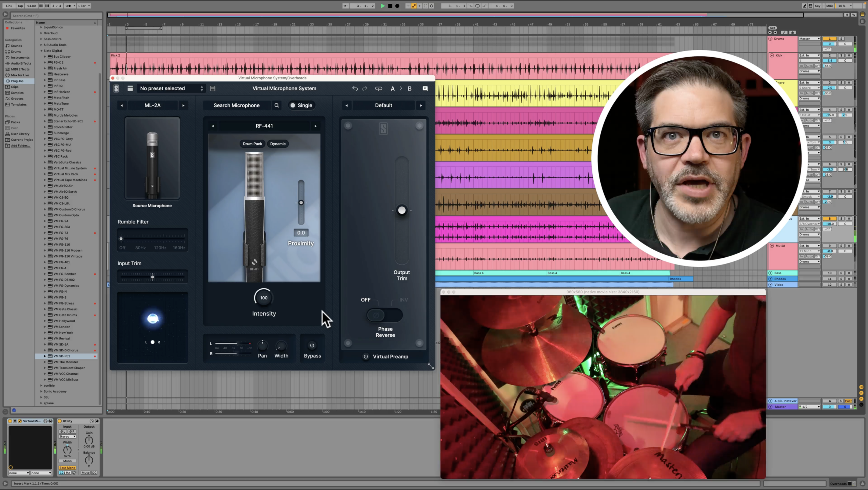Image resolution: width=868 pixels, height=490 pixels.
Task: Go to next microphone after RF-441
Action: click(x=316, y=126)
